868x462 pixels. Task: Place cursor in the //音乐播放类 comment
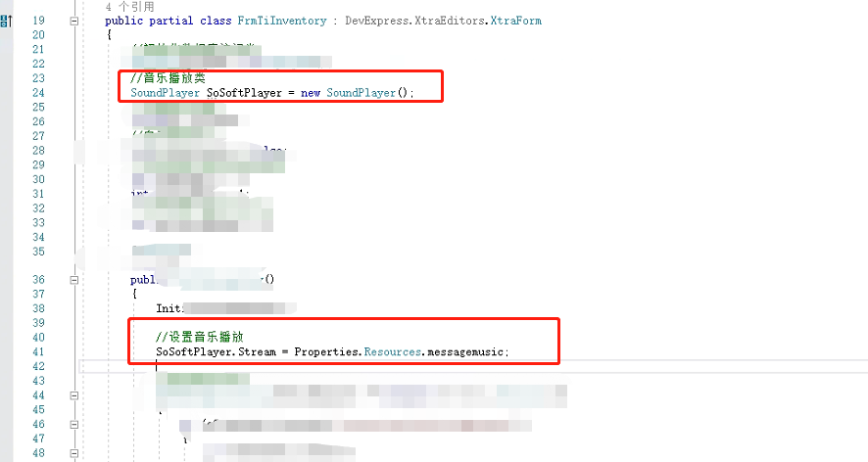click(169, 78)
